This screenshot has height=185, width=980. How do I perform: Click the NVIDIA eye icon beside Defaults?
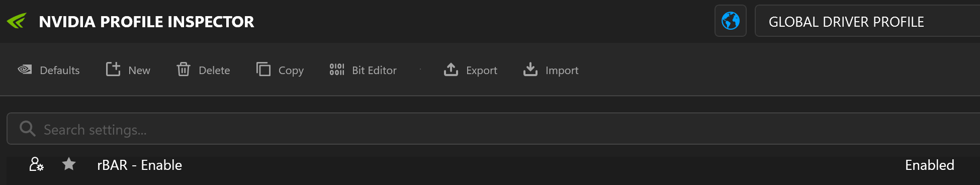pyautogui.click(x=25, y=70)
